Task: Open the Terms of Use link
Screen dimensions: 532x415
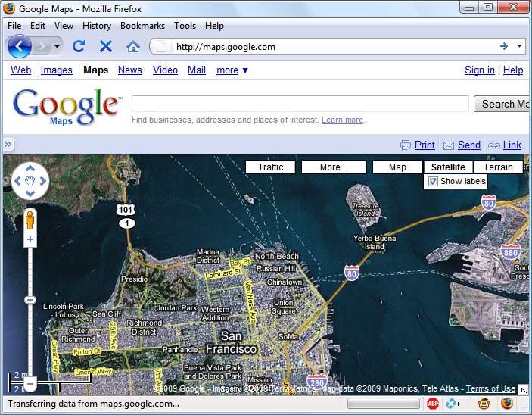Action: (490, 388)
